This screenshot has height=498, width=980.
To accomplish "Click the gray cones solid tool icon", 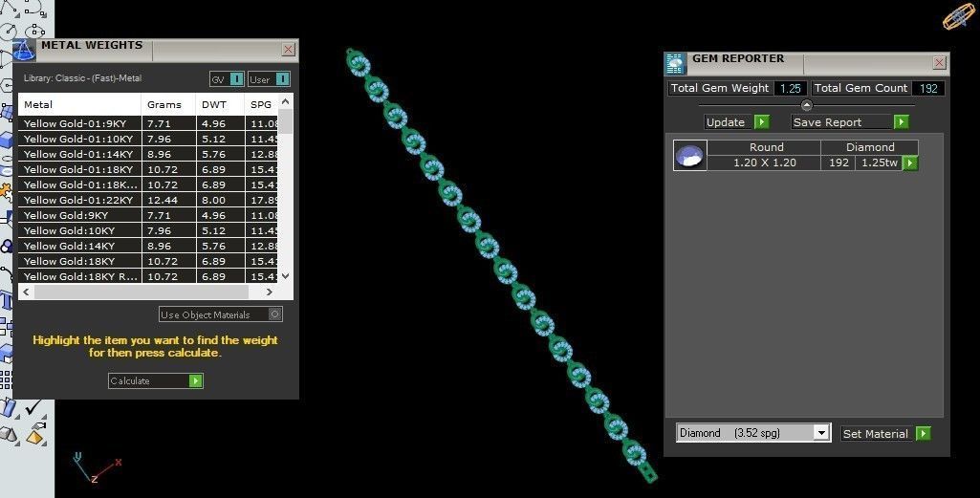I will [x=10, y=434].
